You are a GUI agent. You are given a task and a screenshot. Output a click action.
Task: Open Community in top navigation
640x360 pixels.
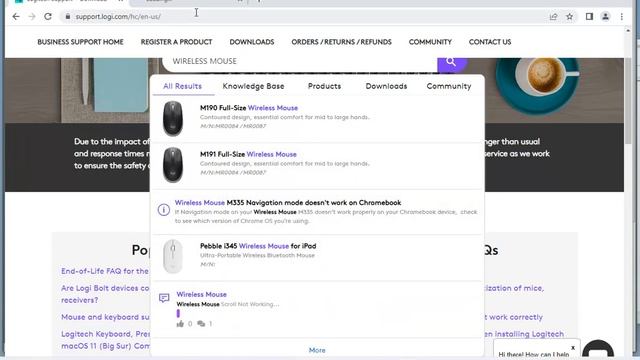coord(430,42)
